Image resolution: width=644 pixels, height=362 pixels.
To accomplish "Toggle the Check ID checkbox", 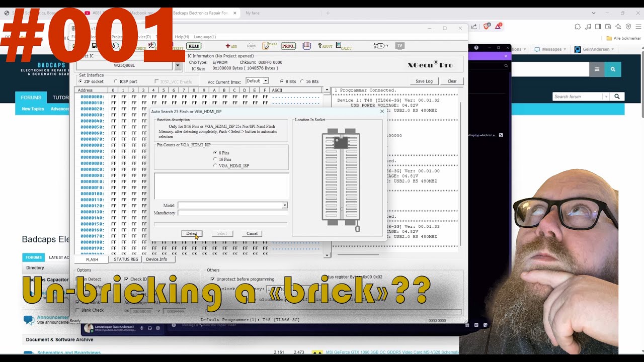I will 126,279.
